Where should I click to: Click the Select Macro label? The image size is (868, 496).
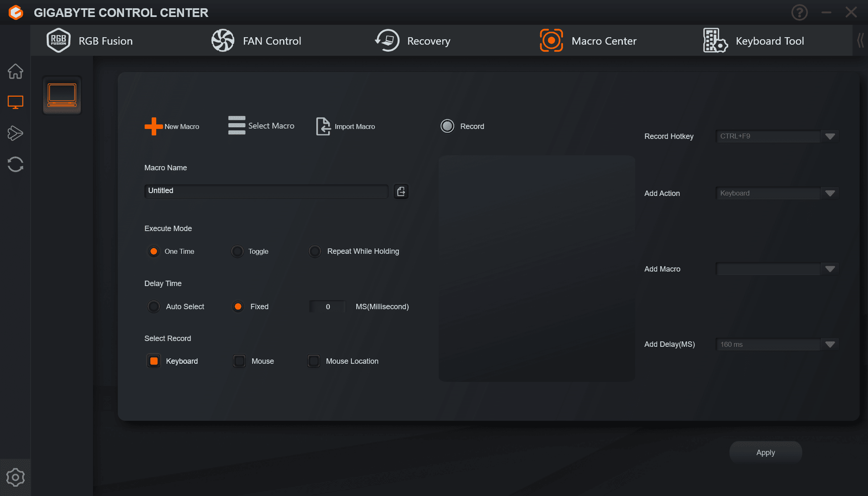coord(271,126)
